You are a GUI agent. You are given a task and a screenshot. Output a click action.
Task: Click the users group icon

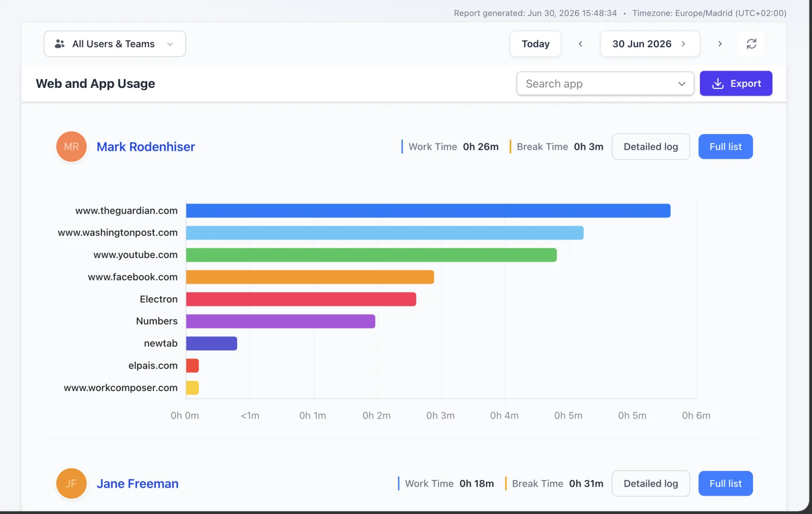pos(59,44)
